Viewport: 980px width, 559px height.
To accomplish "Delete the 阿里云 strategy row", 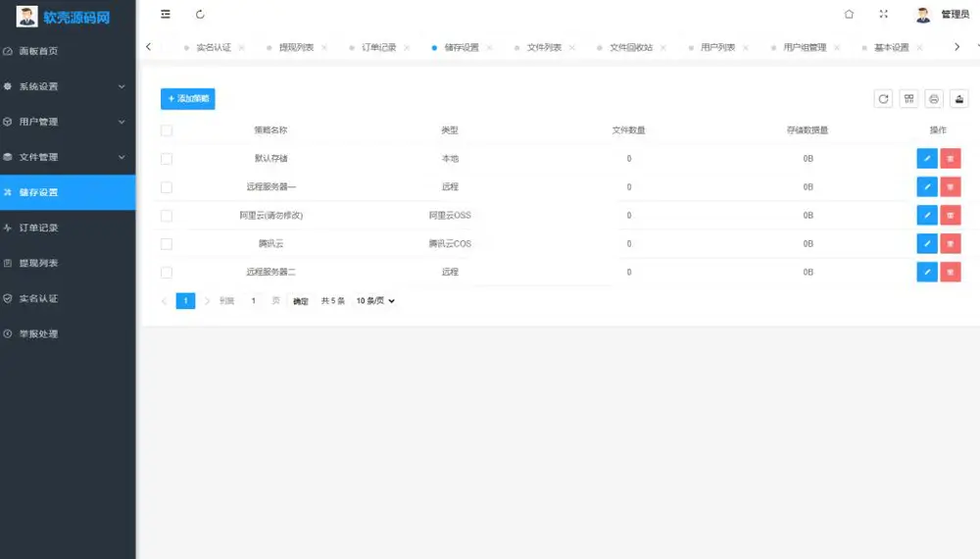I will pos(950,215).
